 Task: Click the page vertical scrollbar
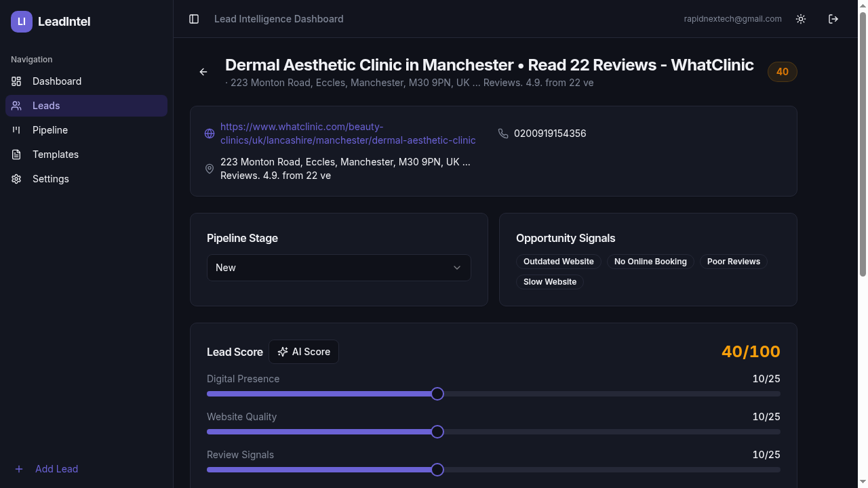(863, 145)
